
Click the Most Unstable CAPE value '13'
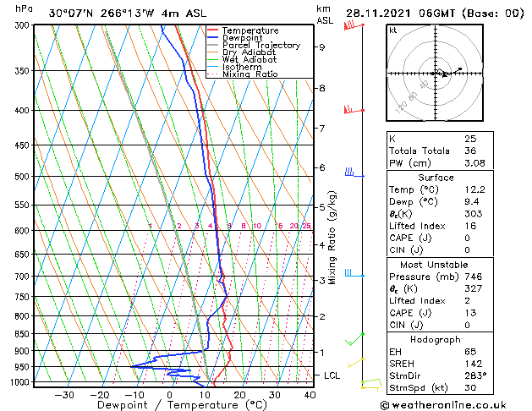[x=470, y=313]
